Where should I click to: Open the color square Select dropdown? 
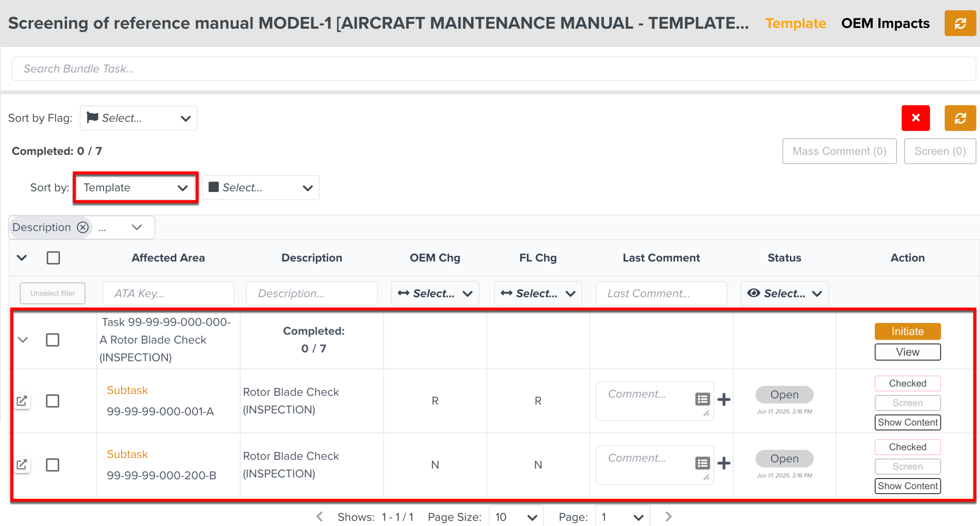click(x=261, y=188)
